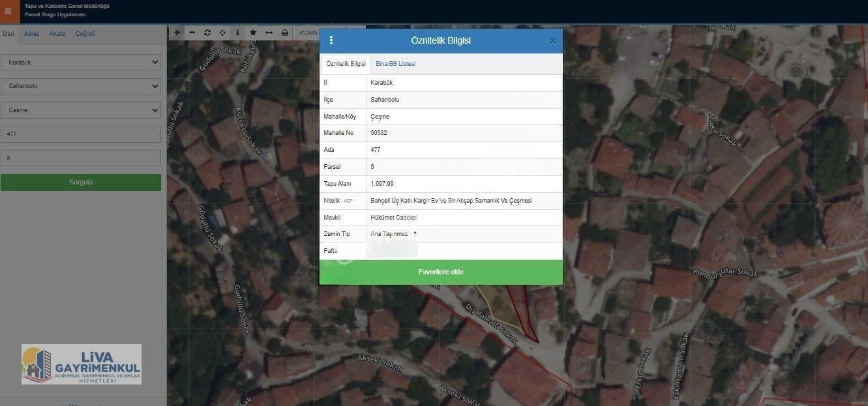
Task: Open favorites with the star icon
Action: coord(253,33)
